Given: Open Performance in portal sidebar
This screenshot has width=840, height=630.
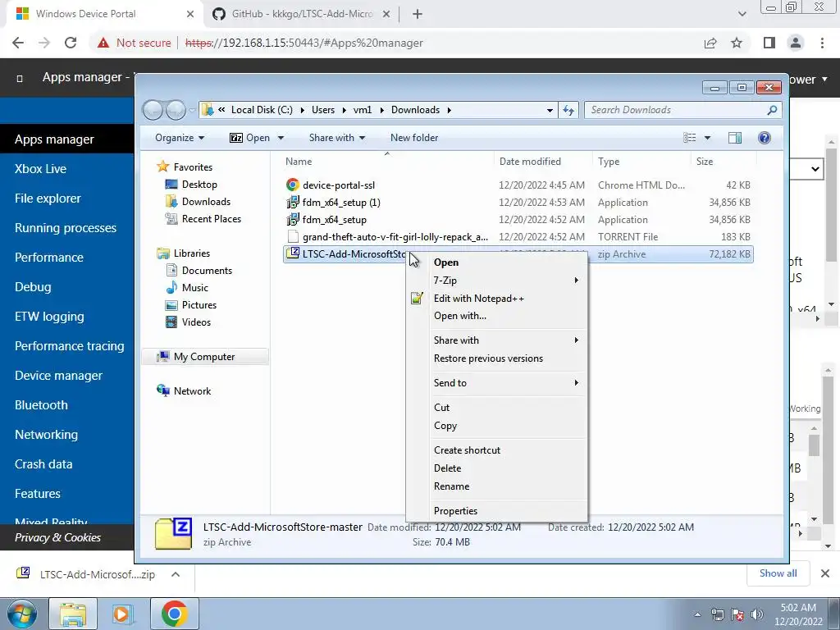Looking at the screenshot, I should [x=48, y=257].
